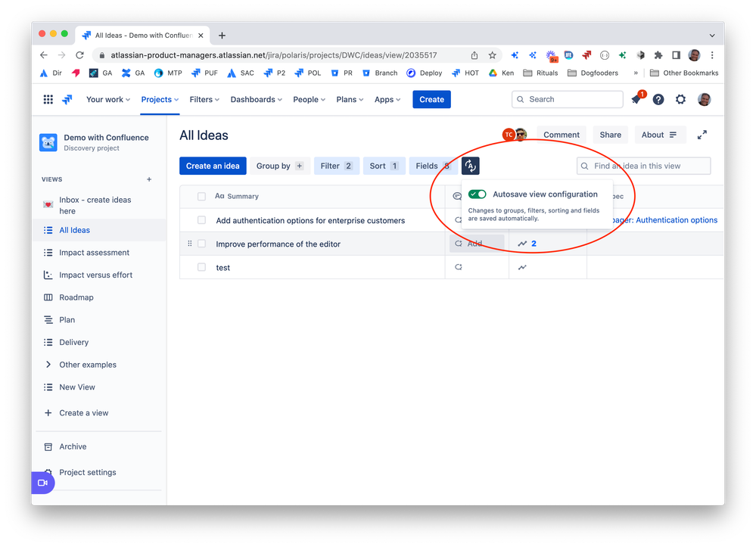
Task: Bookmark this page with star icon
Action: pos(492,55)
